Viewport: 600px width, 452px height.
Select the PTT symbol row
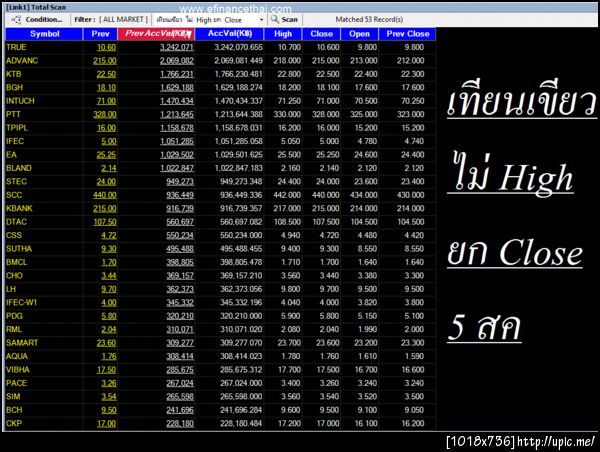[x=220, y=114]
